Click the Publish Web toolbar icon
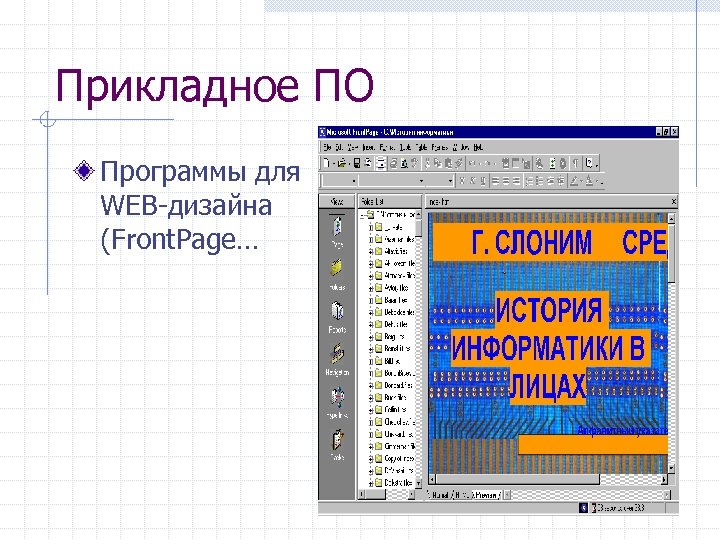 [x=368, y=163]
